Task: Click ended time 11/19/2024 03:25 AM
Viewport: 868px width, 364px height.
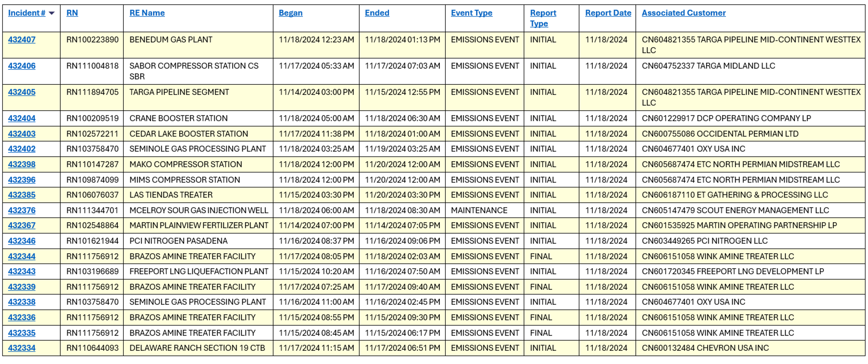Action: [402, 149]
